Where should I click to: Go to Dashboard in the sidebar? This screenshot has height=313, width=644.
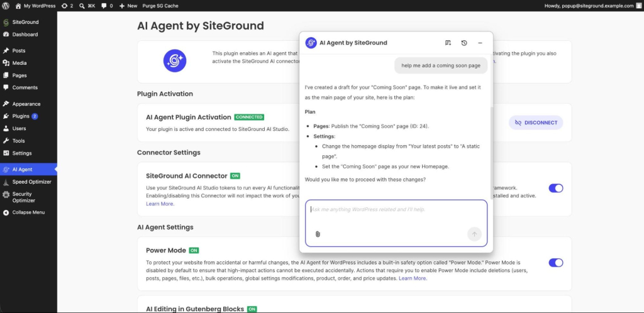point(28,35)
